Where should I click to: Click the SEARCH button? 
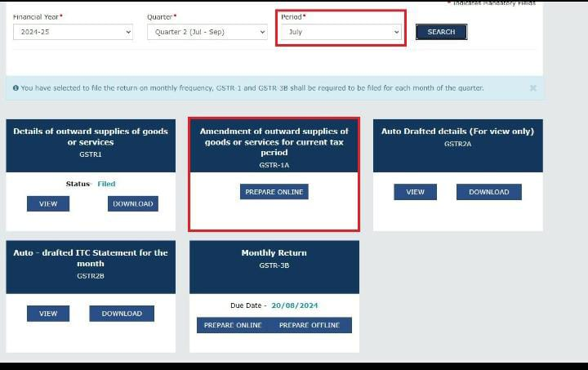click(441, 32)
